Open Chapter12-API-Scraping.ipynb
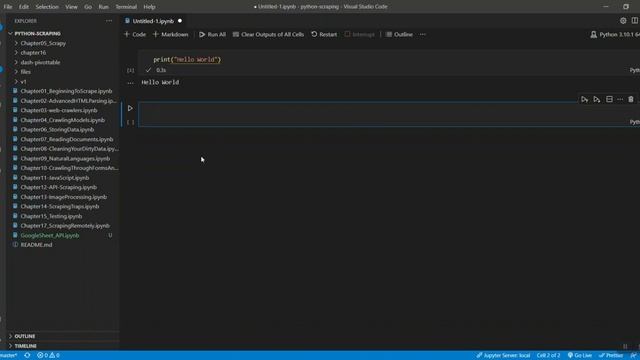The width and height of the screenshot is (640, 360). (x=58, y=187)
